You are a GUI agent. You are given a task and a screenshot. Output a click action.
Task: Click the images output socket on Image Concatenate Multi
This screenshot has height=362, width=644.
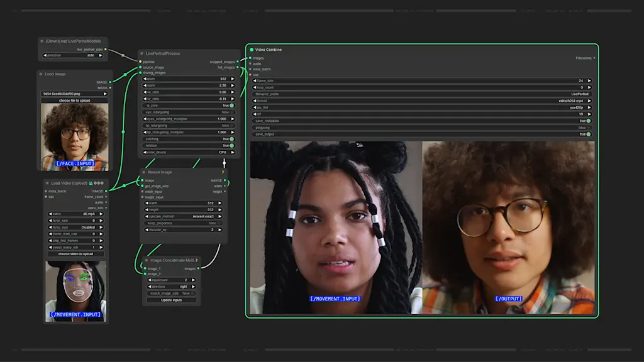coord(199,268)
